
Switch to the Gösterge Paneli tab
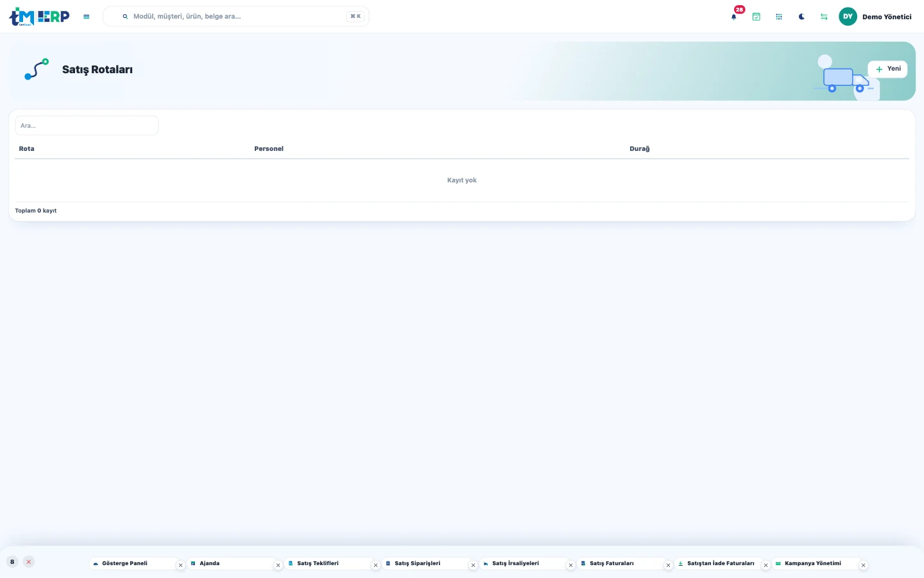(x=133, y=563)
